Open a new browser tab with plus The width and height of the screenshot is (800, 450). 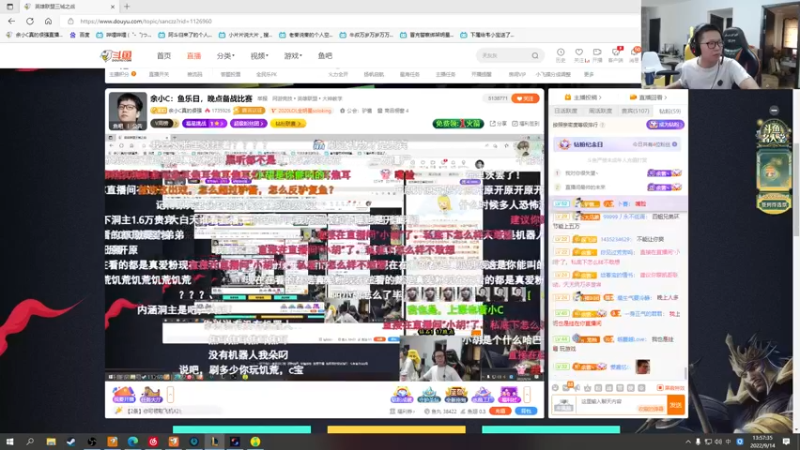[x=127, y=7]
